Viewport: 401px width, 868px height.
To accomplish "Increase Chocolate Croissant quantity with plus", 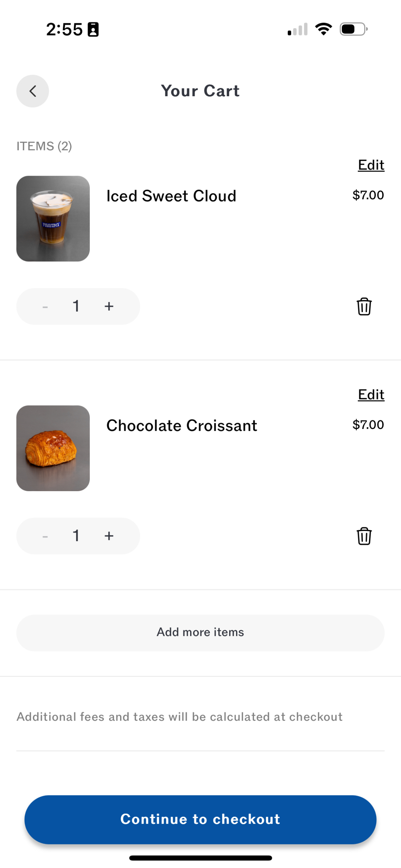I will pos(109,536).
